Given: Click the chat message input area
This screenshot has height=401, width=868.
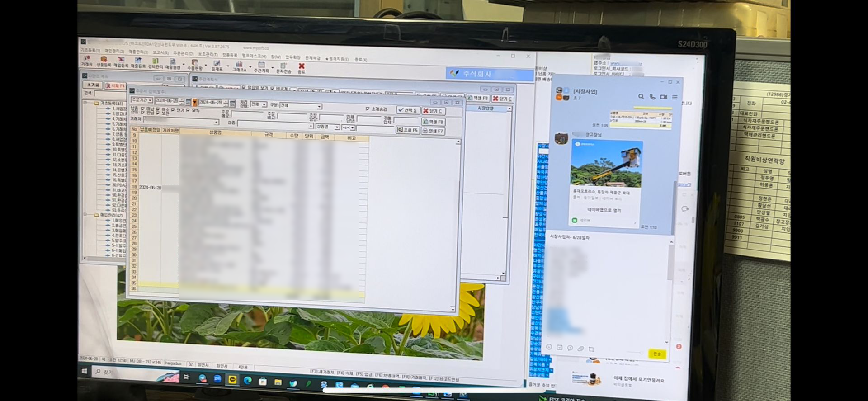Looking at the screenshot, I should (608, 289).
